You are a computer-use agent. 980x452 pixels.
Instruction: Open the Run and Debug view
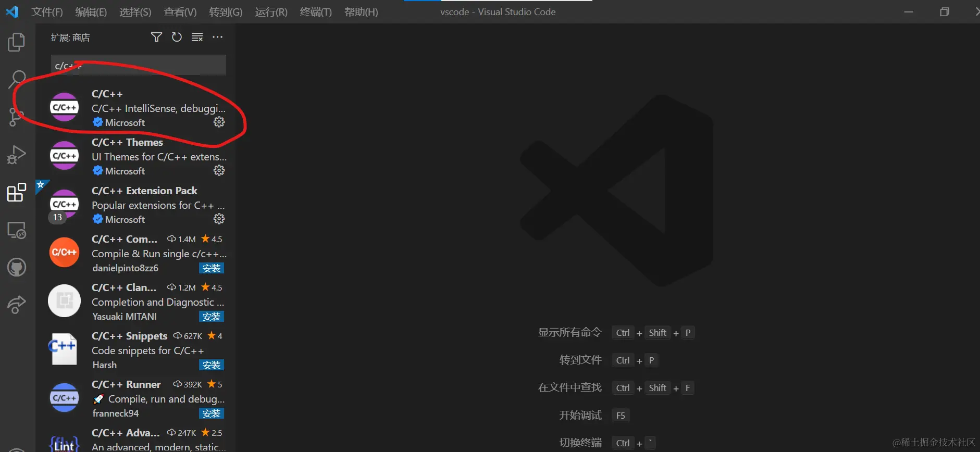[x=17, y=155]
